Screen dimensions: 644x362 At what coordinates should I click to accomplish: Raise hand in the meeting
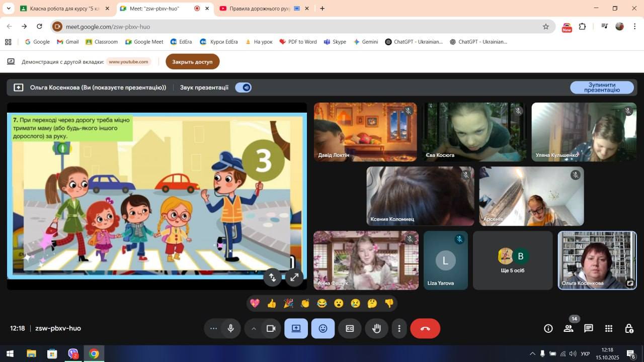pos(376,329)
